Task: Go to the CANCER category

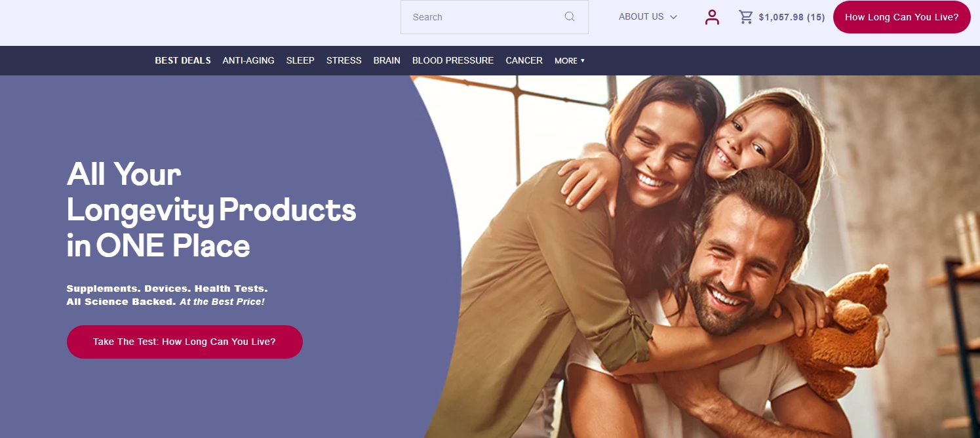Action: [524, 60]
